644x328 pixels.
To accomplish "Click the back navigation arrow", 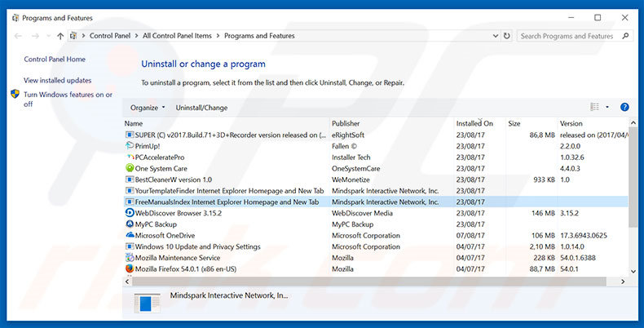I will (x=18, y=36).
